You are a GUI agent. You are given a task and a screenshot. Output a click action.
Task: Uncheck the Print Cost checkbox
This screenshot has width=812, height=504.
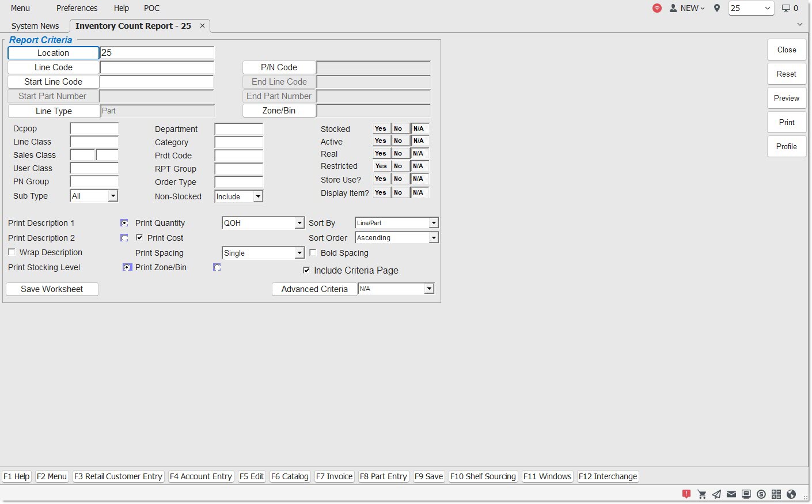[x=139, y=237]
